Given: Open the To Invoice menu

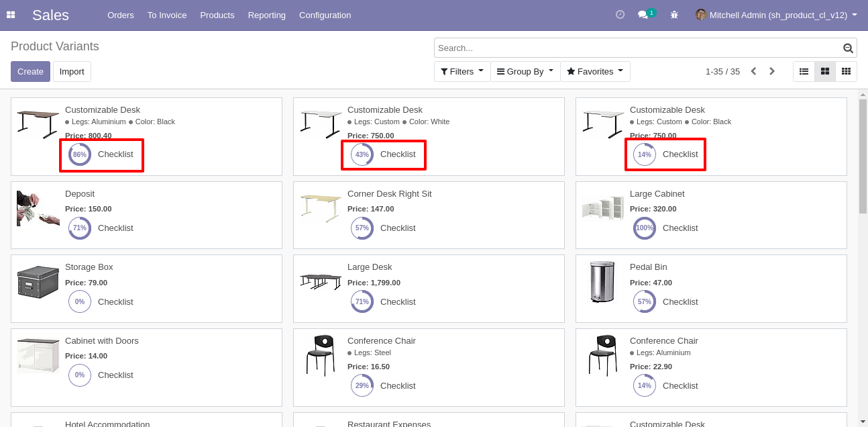Looking at the screenshot, I should (167, 15).
